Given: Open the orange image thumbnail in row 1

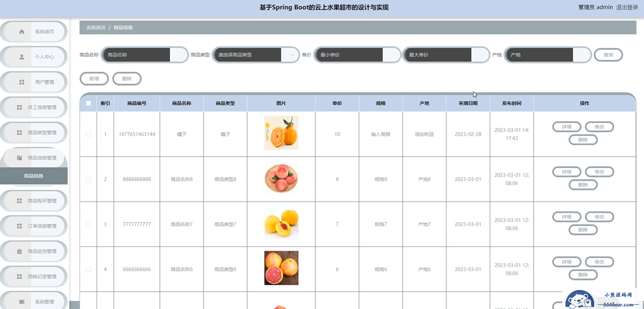Looking at the screenshot, I should tap(281, 133).
